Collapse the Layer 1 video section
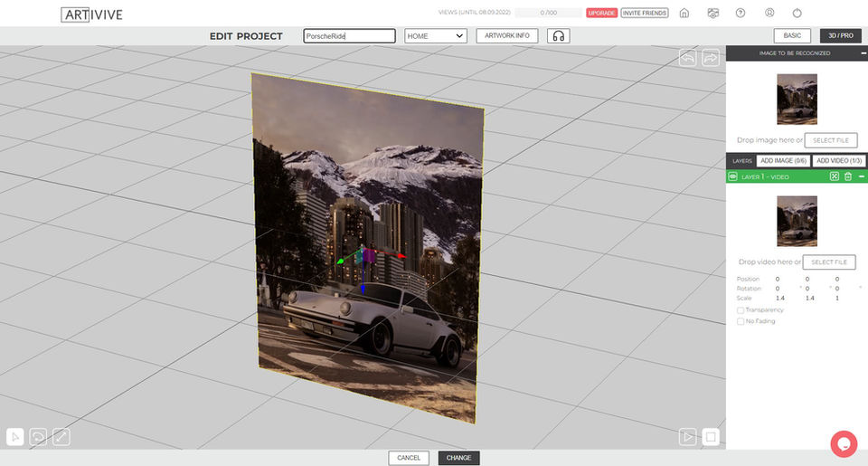Screen dimensions: 868x466 click(862, 176)
